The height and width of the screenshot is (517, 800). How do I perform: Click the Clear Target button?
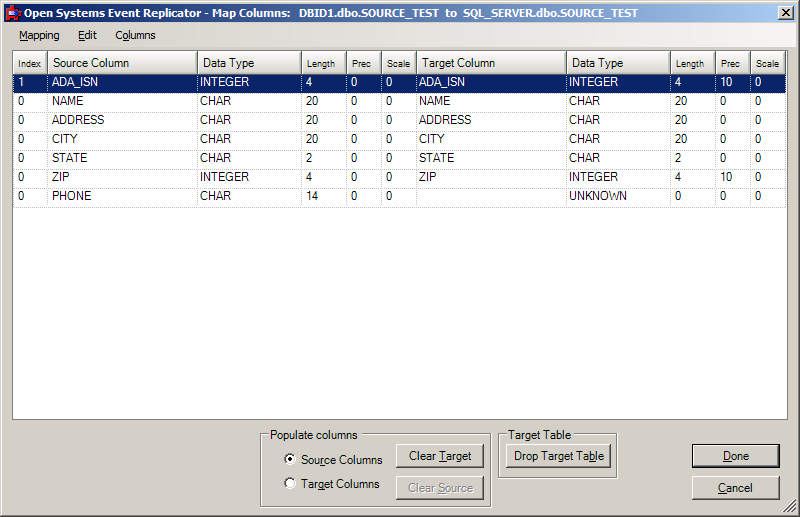pyautogui.click(x=440, y=456)
